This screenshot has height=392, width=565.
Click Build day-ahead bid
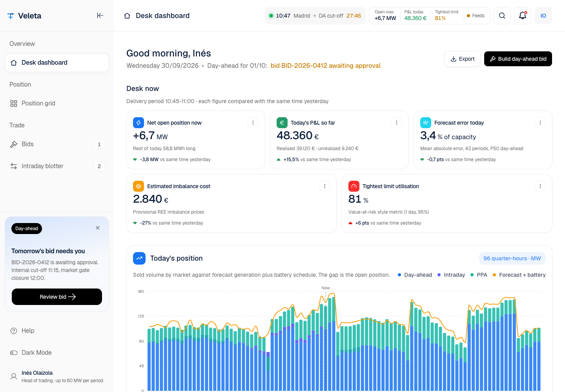[x=518, y=59]
